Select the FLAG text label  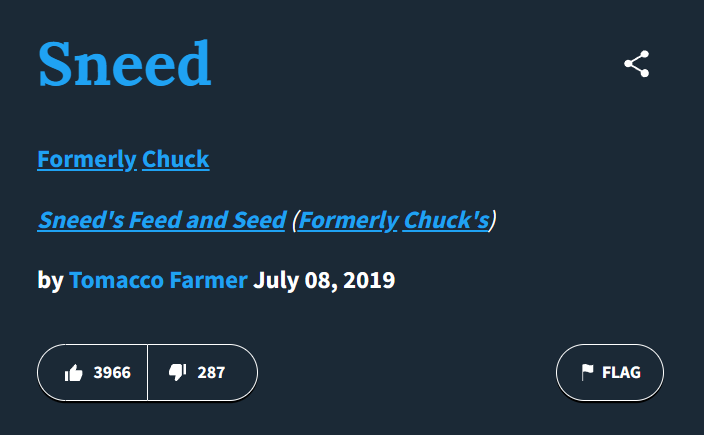(621, 372)
